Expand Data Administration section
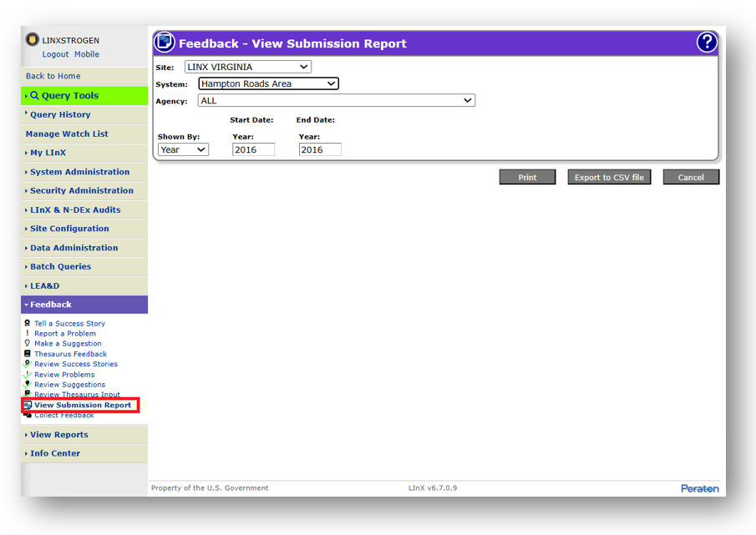The width and height of the screenshot is (756, 535). tap(84, 248)
